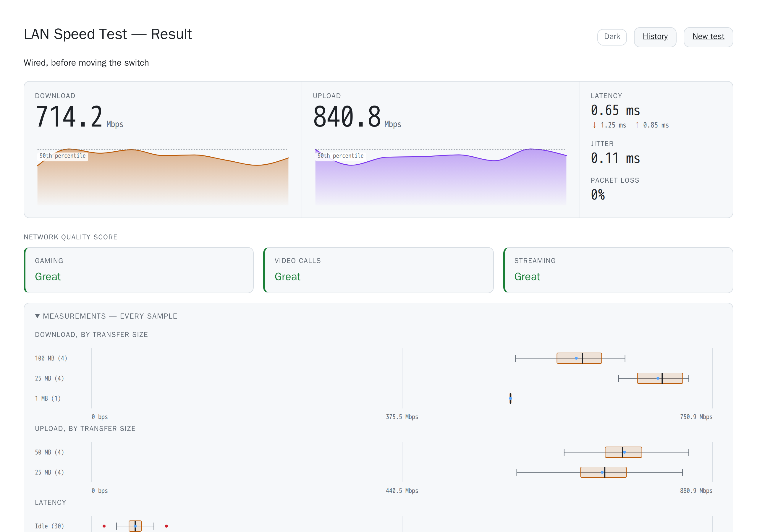Click the jitter 0.11 ms value
Viewport: 757px width, 532px height.
[615, 158]
